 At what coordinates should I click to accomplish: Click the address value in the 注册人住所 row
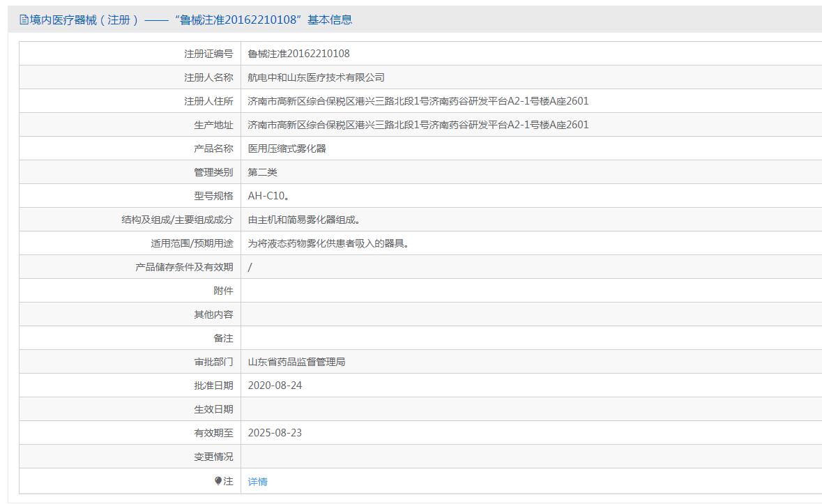pyautogui.click(x=418, y=101)
